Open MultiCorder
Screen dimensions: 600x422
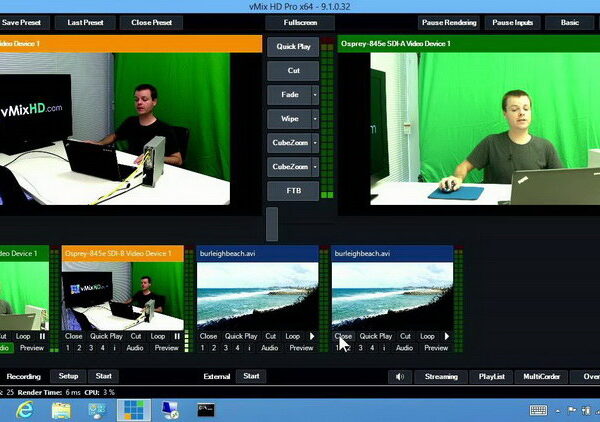point(541,377)
